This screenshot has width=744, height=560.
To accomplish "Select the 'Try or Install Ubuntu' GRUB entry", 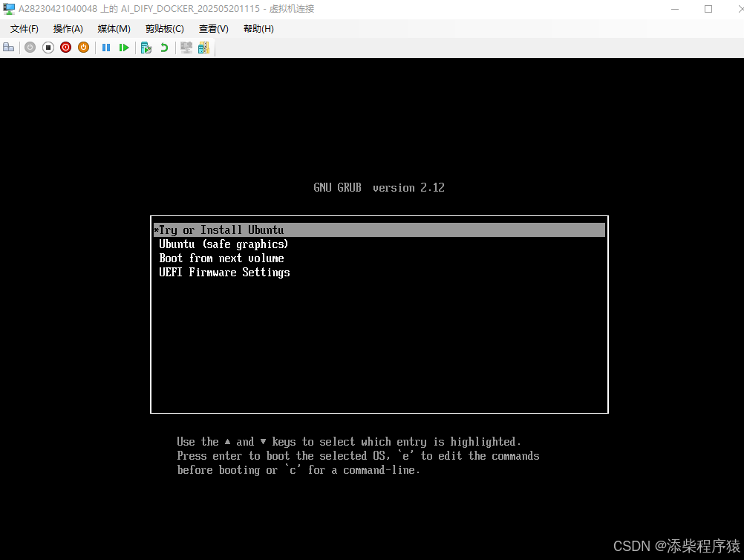I will 379,230.
